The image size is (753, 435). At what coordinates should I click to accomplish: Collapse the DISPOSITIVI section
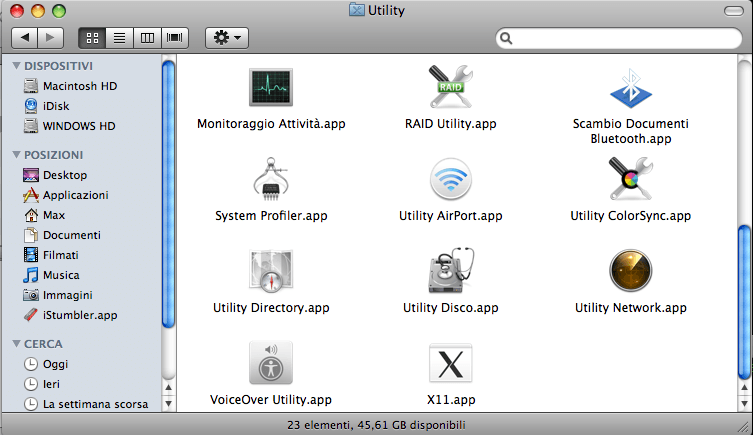16,66
